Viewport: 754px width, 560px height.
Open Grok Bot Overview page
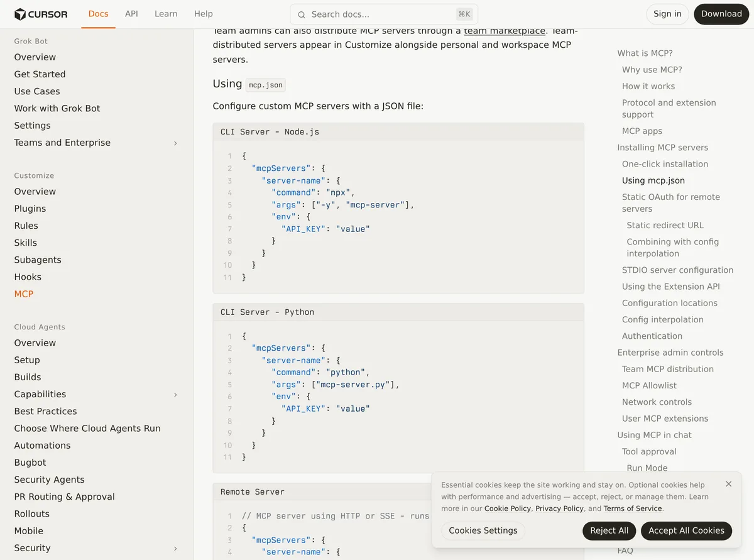tap(35, 57)
